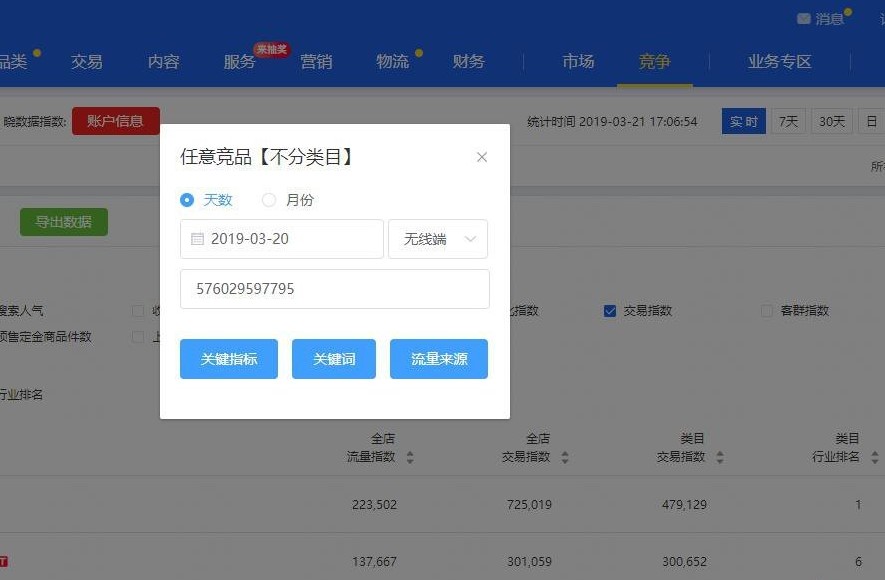Image resolution: width=885 pixels, height=580 pixels.
Task: Click the value 479,129 in table
Action: coord(684,504)
